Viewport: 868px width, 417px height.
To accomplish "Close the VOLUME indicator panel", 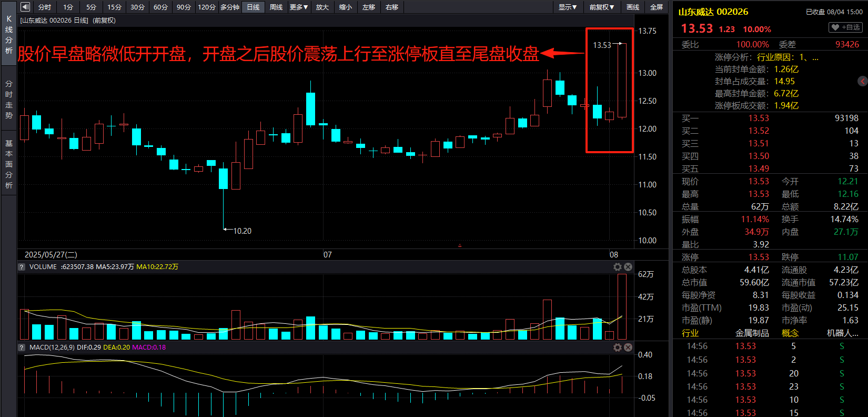I will pyautogui.click(x=628, y=267).
